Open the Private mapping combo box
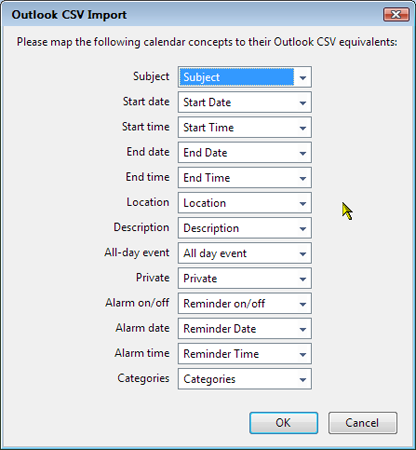 click(x=245, y=278)
